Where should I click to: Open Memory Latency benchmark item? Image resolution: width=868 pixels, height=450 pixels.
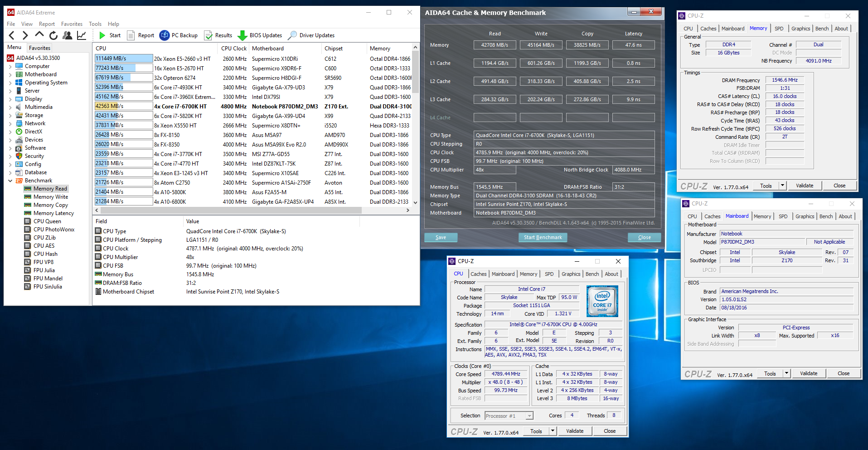53,213
